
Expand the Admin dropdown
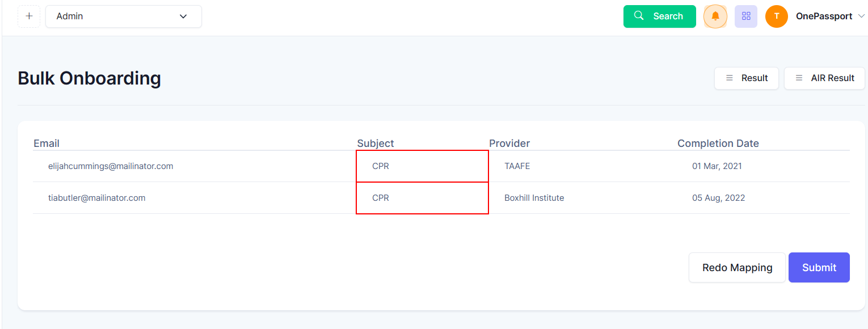(124, 16)
